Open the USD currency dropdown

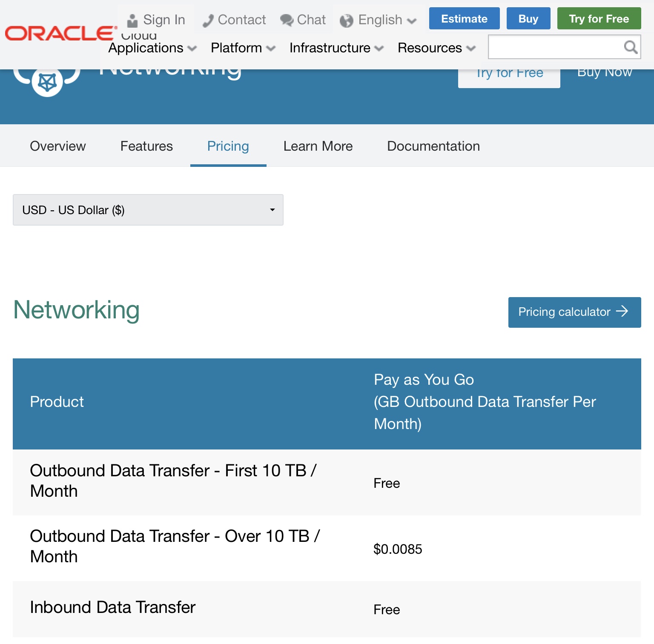click(148, 210)
